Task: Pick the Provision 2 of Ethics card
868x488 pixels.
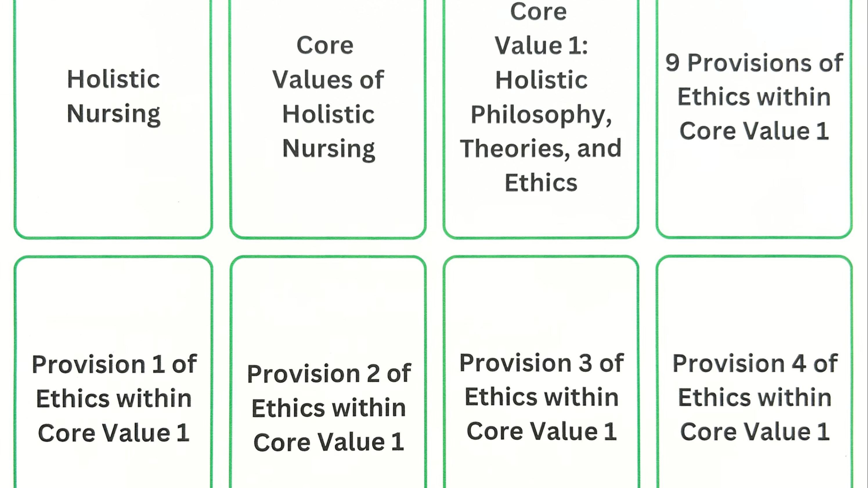Action: (x=328, y=372)
